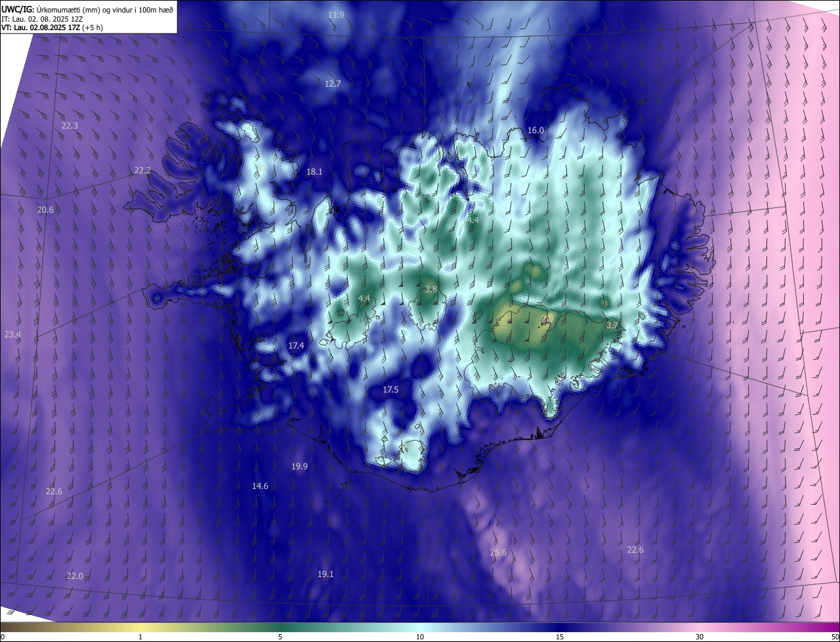The width and height of the screenshot is (840, 642).
Task: Click the 22.0 value label
Action: tap(75, 576)
